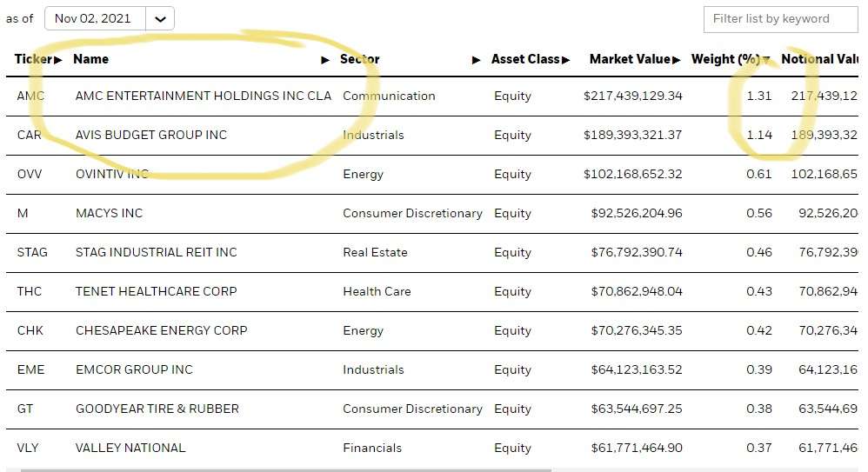Select the AMC Entertainment Holdings row
This screenshot has width=868, height=472.
203,96
